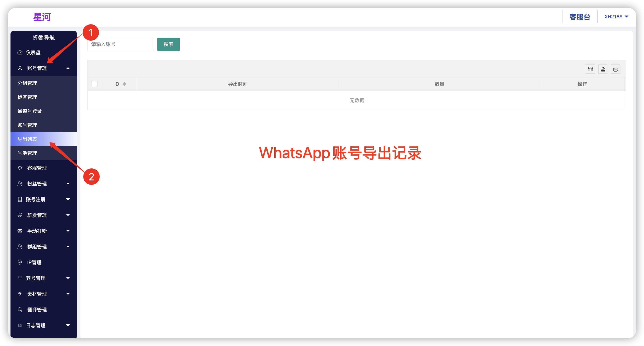Click the 翻译管理 magnifier icon
This screenshot has width=644, height=346.
pos(20,309)
